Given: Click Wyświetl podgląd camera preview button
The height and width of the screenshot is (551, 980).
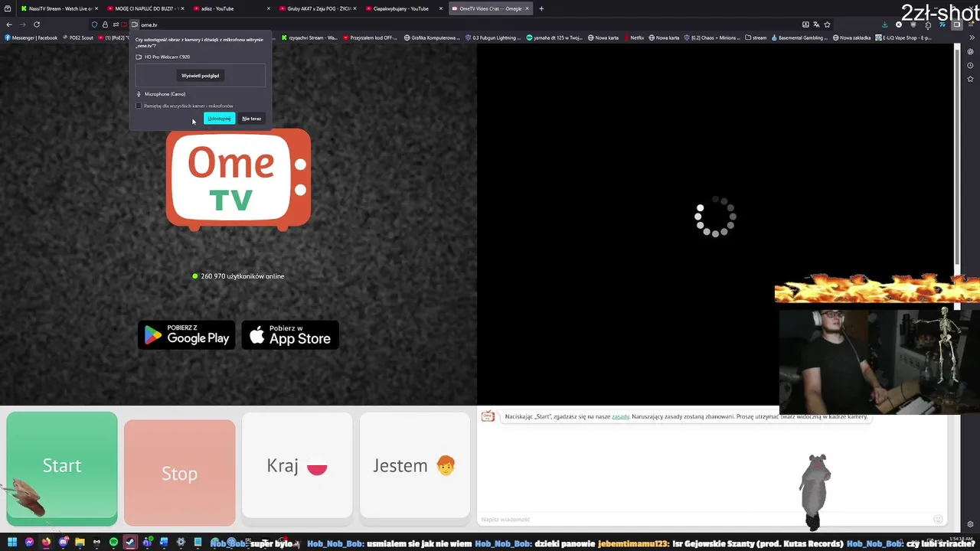Looking at the screenshot, I should (x=201, y=76).
